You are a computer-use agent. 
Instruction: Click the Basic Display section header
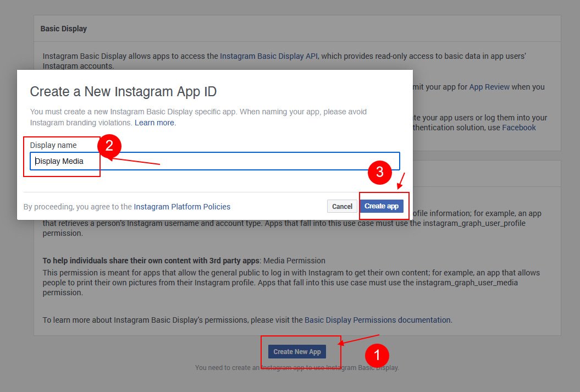click(64, 29)
